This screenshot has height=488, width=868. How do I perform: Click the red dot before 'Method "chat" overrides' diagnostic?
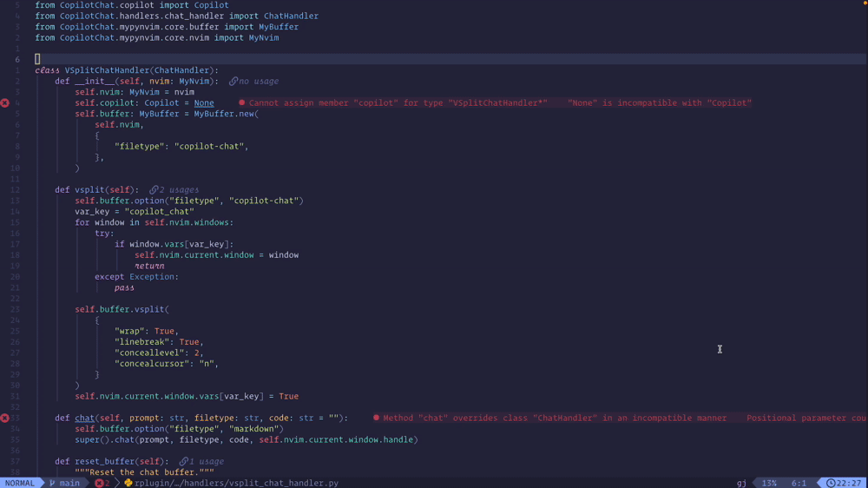click(x=377, y=419)
